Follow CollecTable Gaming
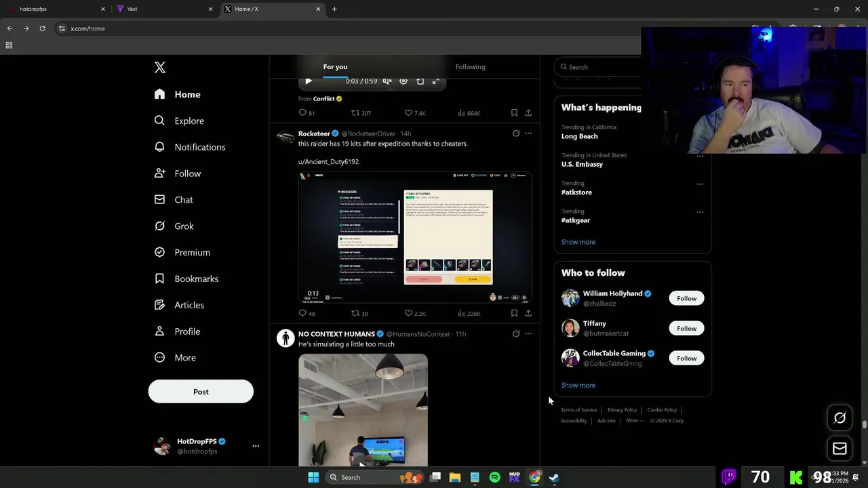The height and width of the screenshot is (488, 868). (x=686, y=358)
